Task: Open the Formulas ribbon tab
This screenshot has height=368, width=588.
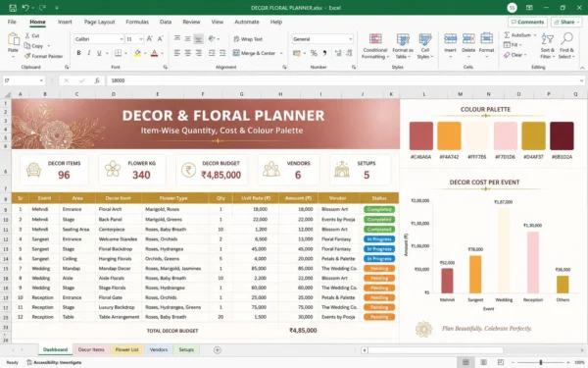Action: click(x=137, y=22)
